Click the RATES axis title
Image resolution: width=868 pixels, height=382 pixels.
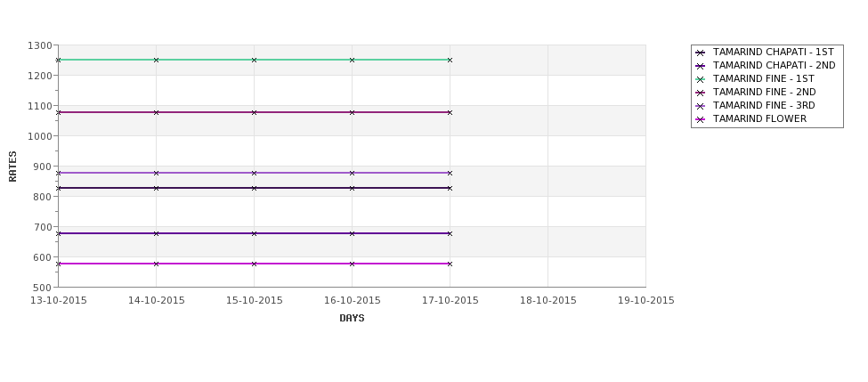click(12, 167)
